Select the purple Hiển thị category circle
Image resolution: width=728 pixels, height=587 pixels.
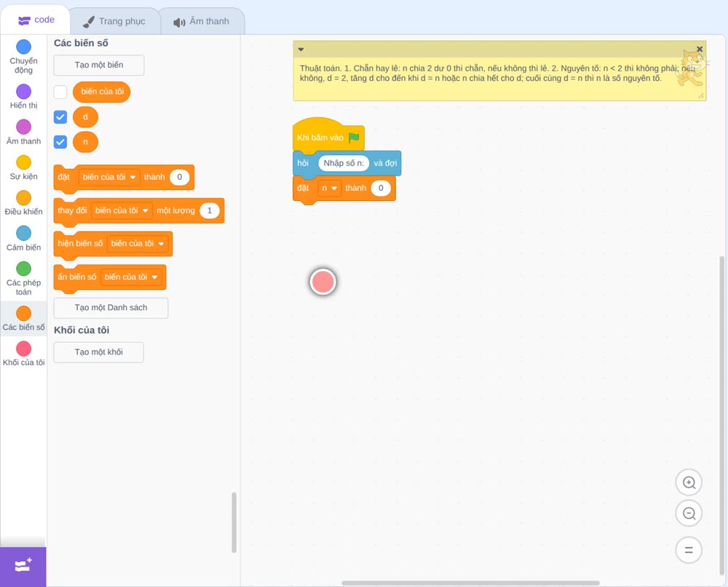24,92
